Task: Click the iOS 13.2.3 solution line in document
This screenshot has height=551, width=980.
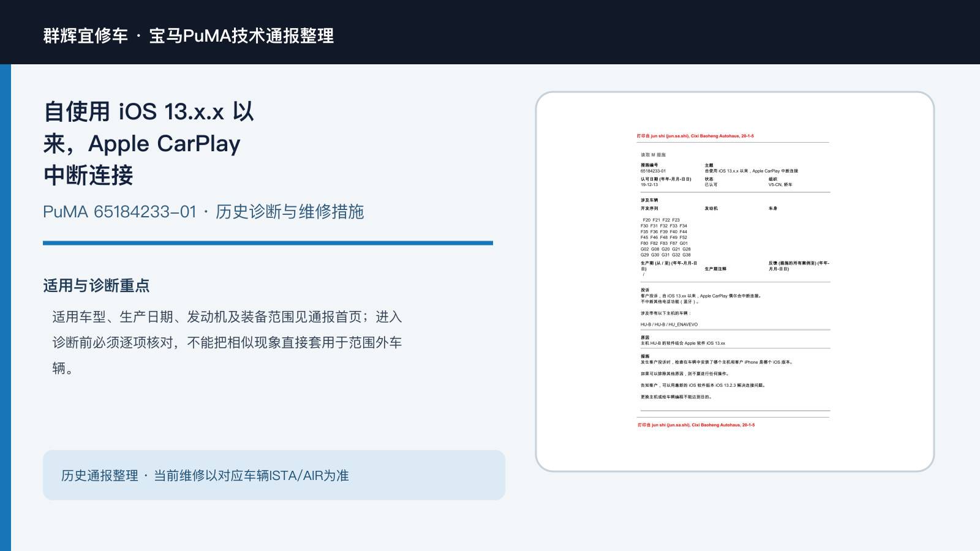Action: (703, 385)
